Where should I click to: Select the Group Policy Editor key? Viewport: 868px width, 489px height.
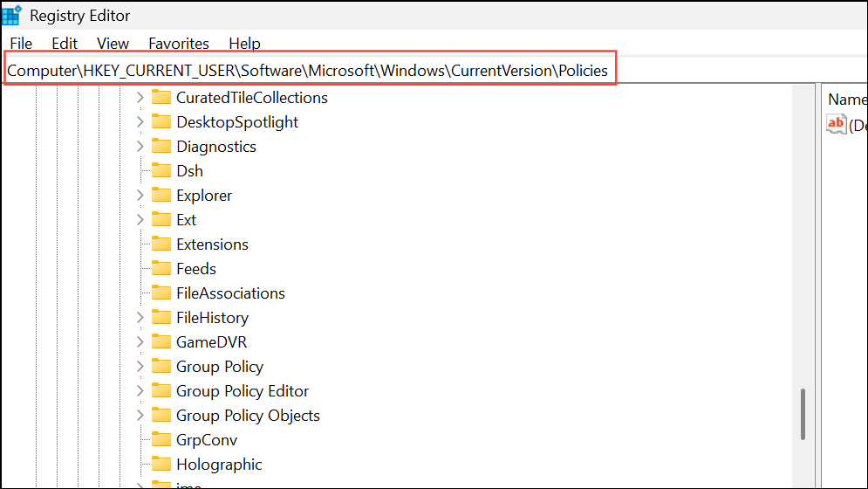tap(242, 391)
